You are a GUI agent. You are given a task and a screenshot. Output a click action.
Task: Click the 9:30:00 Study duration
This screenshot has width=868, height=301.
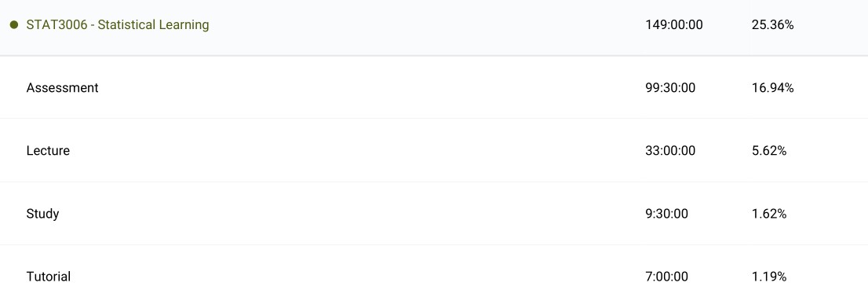pos(666,214)
